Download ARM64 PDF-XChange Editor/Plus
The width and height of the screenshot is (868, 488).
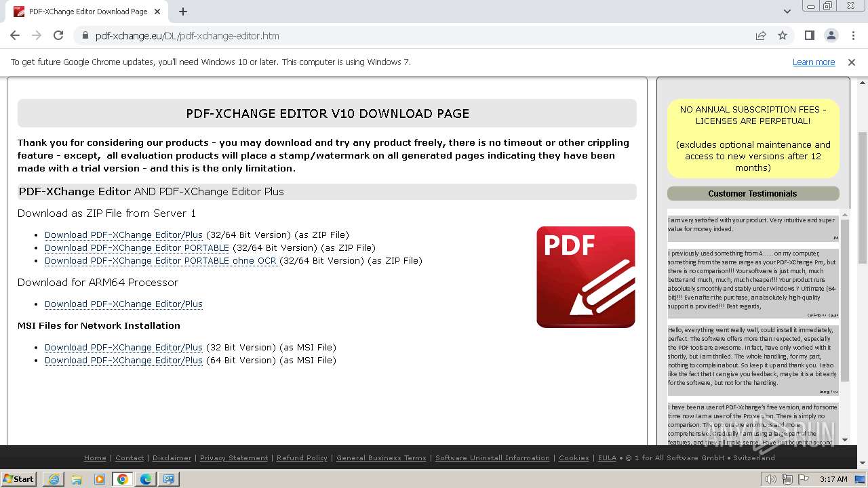point(123,304)
